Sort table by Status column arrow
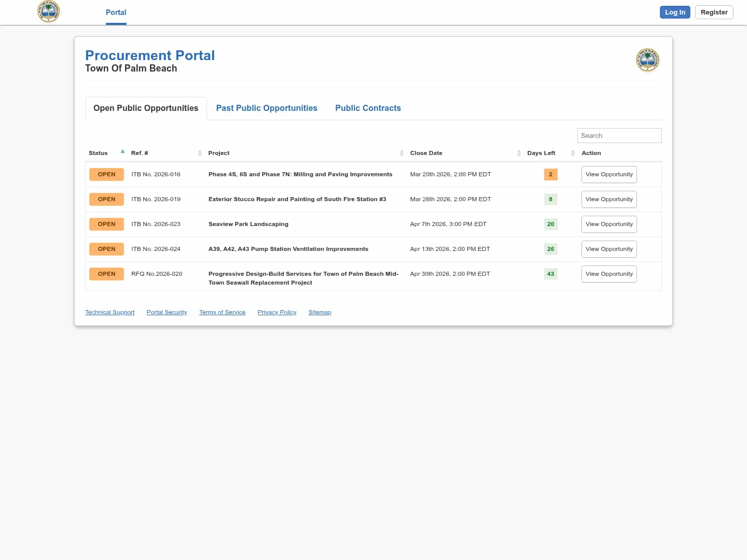The width and height of the screenshot is (747, 560). 122,152
